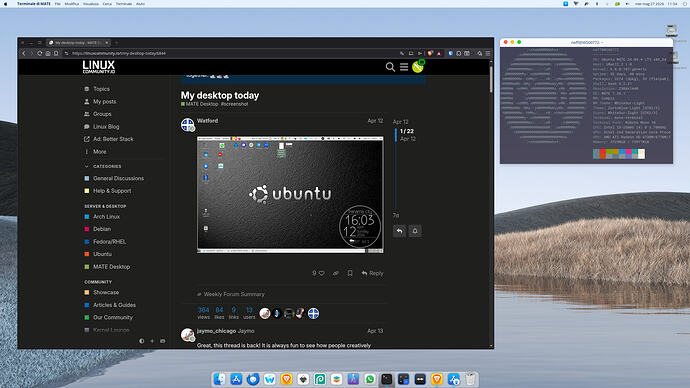The image size is (690, 388).
Task: Open the forum search magnifier icon
Action: point(390,67)
